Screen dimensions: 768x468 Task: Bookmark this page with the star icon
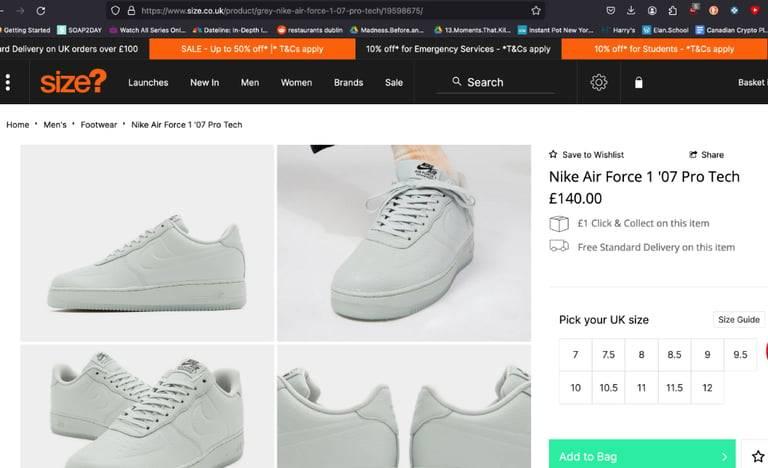pyautogui.click(x=536, y=10)
